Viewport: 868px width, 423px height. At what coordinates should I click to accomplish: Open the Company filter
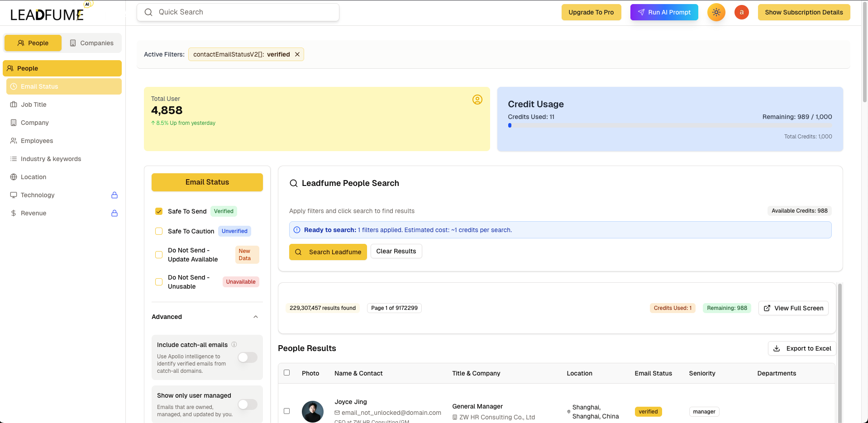(64, 123)
